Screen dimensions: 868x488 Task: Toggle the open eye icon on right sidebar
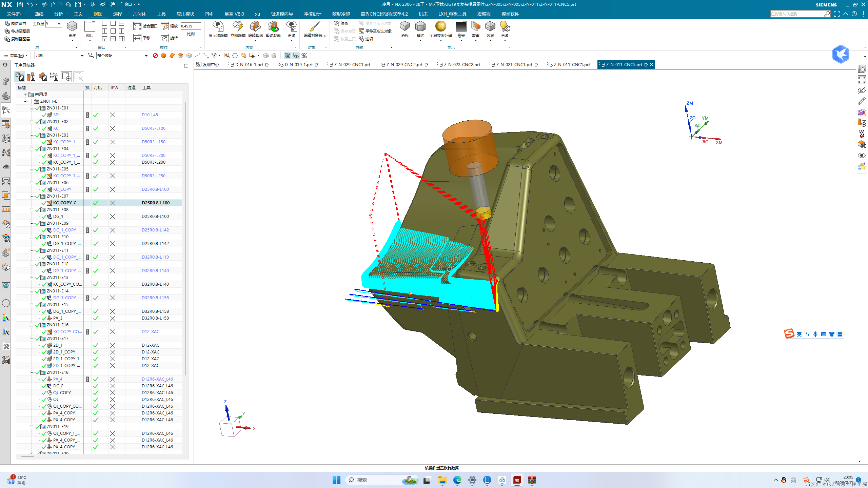[862, 155]
